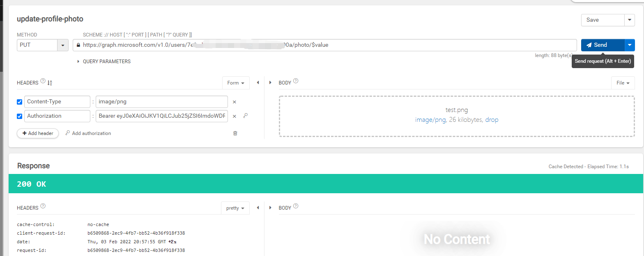Edit the Authorization header name field
644x256 pixels.
[57, 116]
